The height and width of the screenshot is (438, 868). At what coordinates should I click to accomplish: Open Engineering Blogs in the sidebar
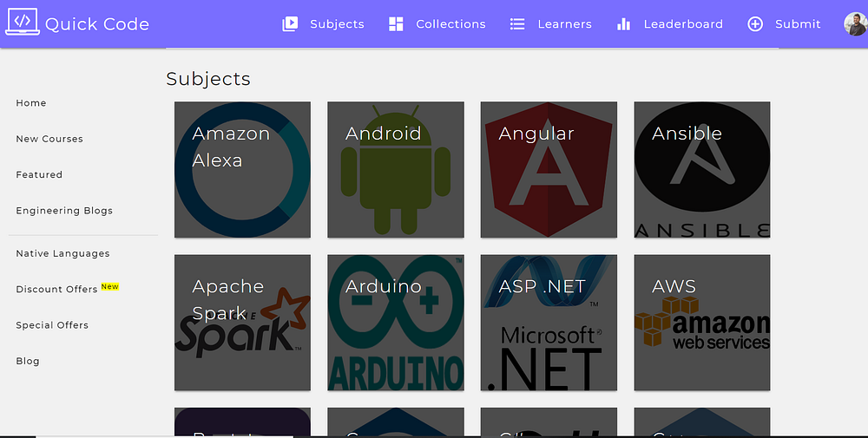(x=64, y=211)
